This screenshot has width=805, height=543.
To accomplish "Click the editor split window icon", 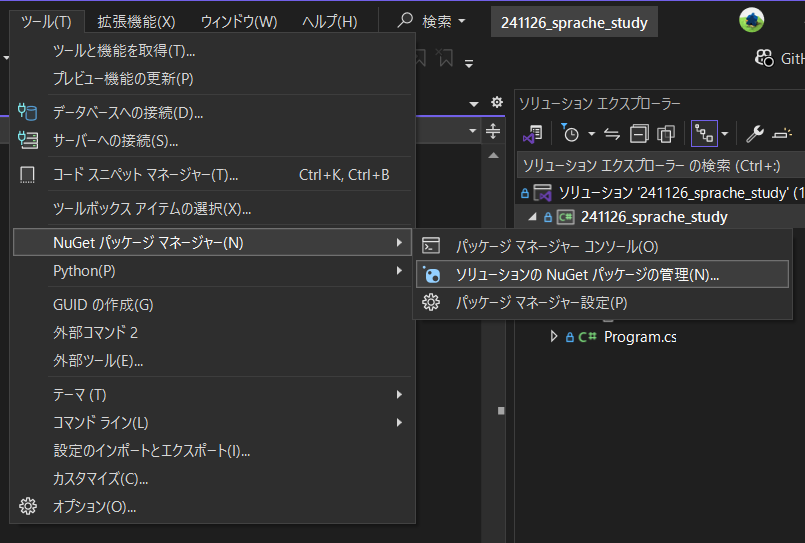I will 493,131.
